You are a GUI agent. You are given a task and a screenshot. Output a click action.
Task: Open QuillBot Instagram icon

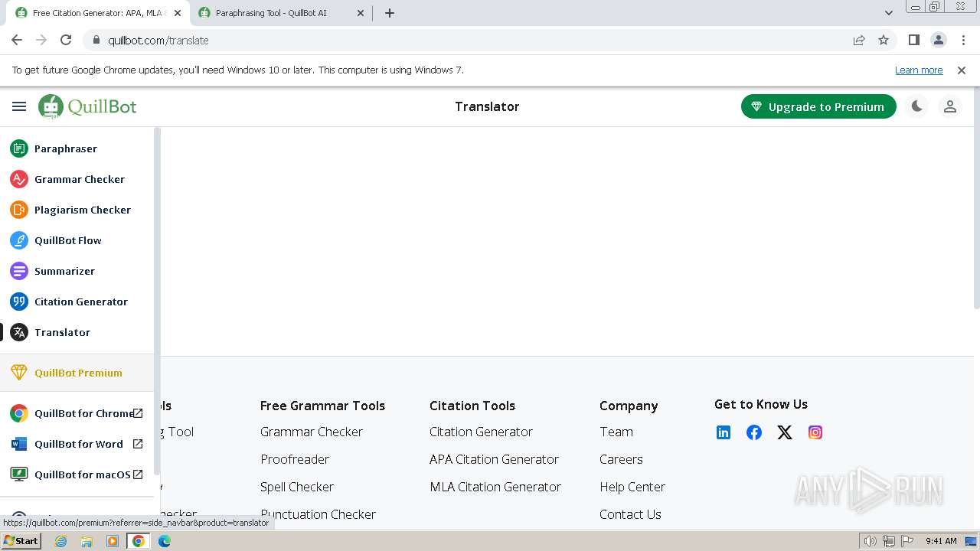(x=815, y=432)
